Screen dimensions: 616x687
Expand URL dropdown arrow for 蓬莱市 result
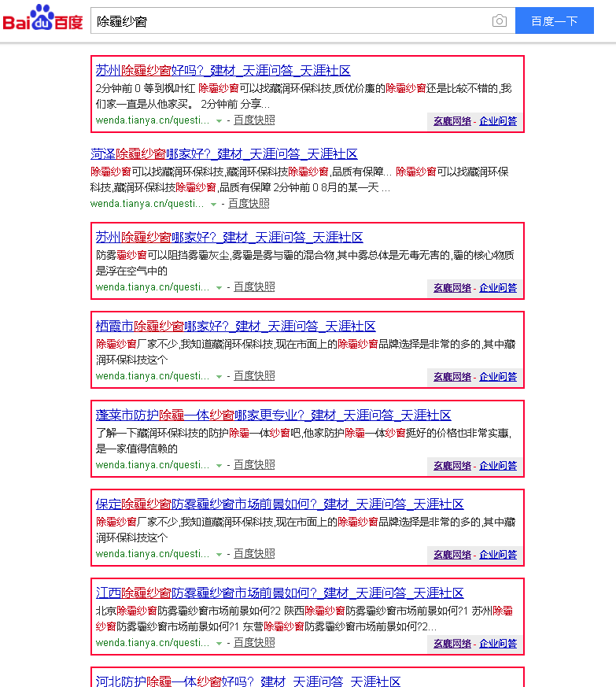(219, 466)
